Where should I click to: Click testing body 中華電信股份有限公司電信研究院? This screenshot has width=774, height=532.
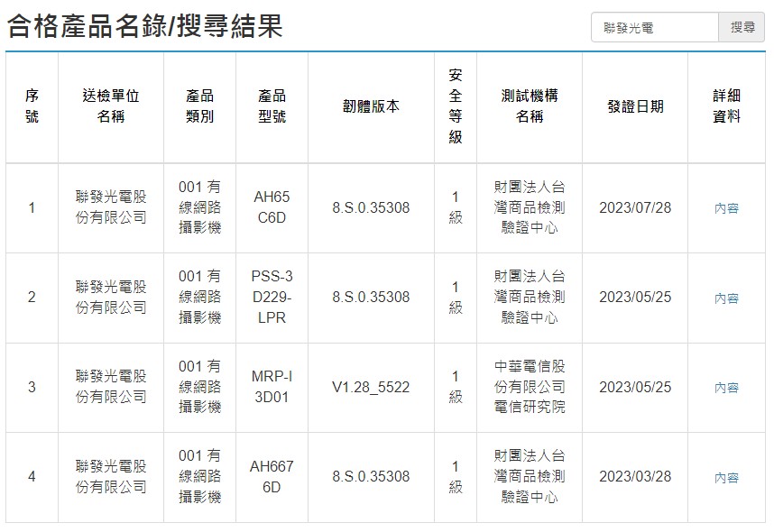click(x=530, y=387)
